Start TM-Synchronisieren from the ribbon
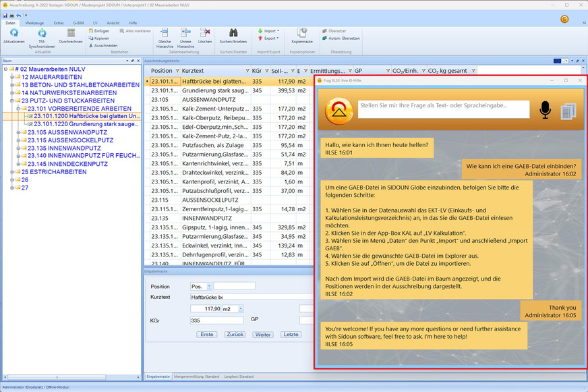Image resolution: width=588 pixels, height=392 pixels. pyautogui.click(x=42, y=33)
